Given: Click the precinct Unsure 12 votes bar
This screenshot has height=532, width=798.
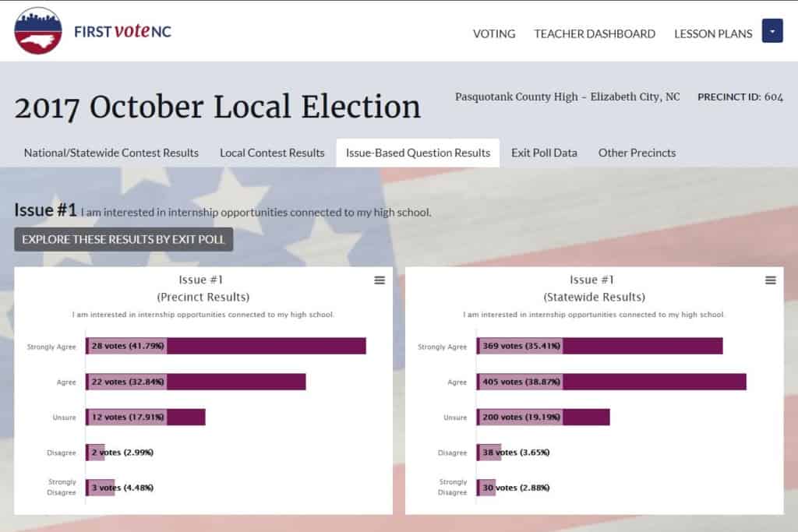Looking at the screenshot, I should pyautogui.click(x=146, y=417).
